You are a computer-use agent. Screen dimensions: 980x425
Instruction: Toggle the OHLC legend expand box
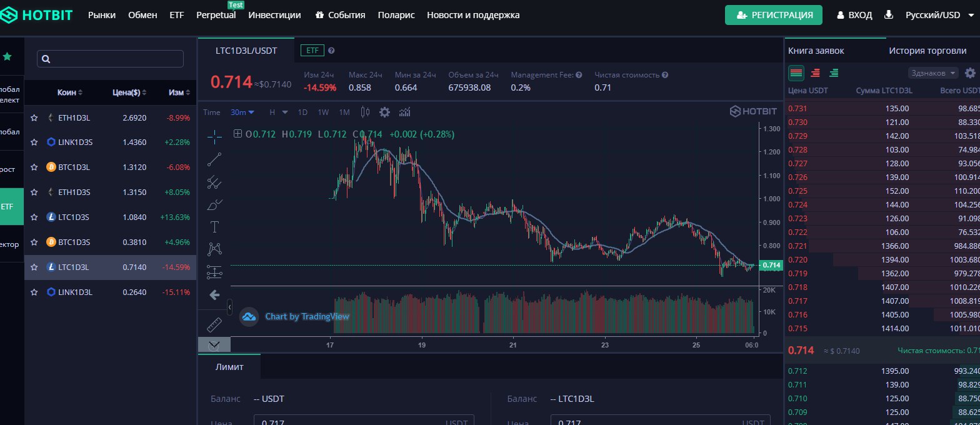237,134
